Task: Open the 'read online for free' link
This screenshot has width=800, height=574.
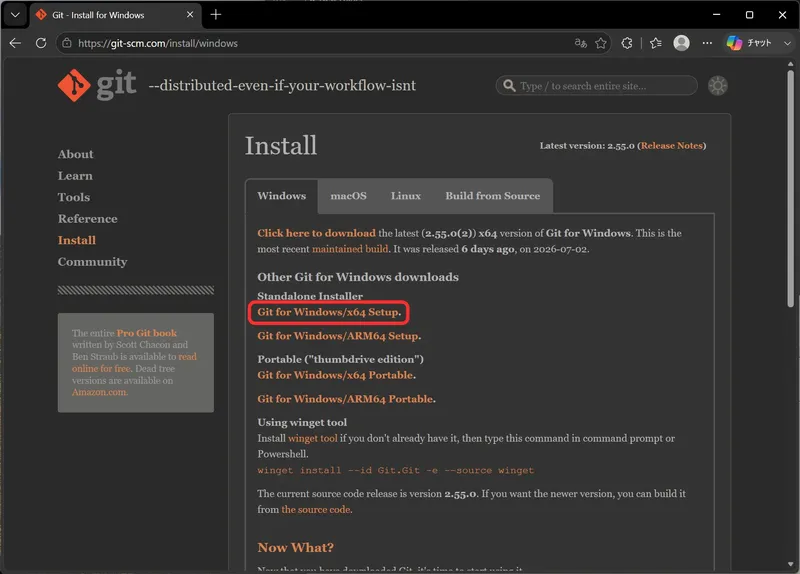Action: [134, 362]
